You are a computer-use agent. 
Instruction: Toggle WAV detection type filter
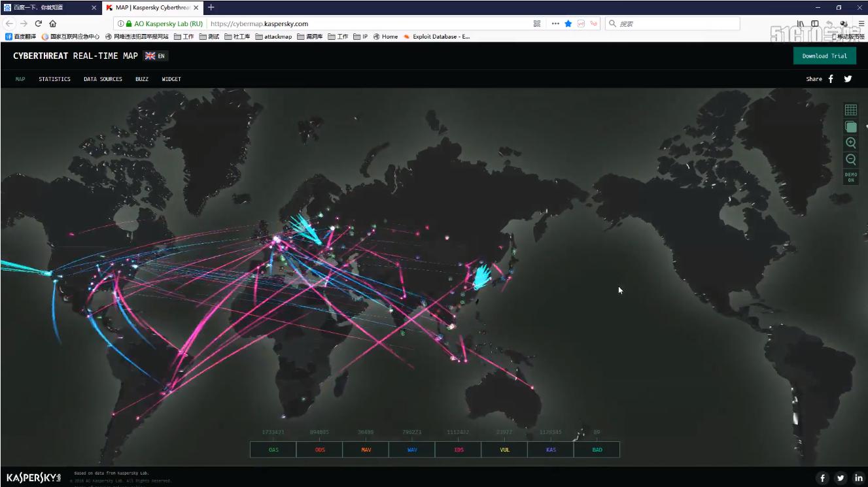click(412, 450)
